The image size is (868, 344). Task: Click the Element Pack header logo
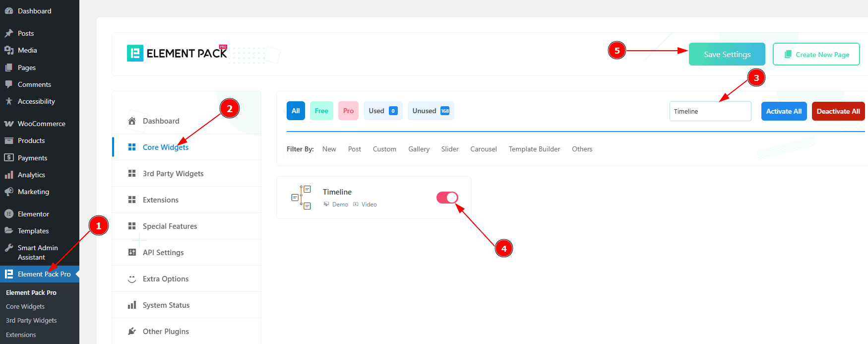tap(177, 53)
